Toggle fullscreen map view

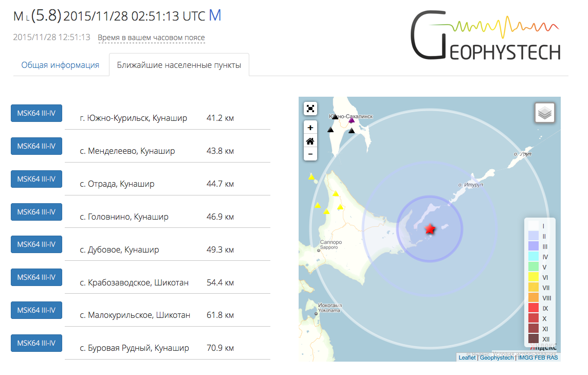pos(310,109)
